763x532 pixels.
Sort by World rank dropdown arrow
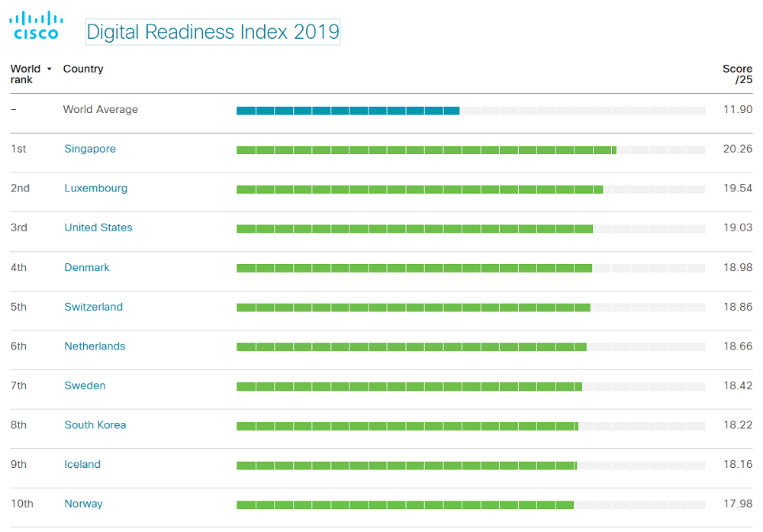click(49, 69)
